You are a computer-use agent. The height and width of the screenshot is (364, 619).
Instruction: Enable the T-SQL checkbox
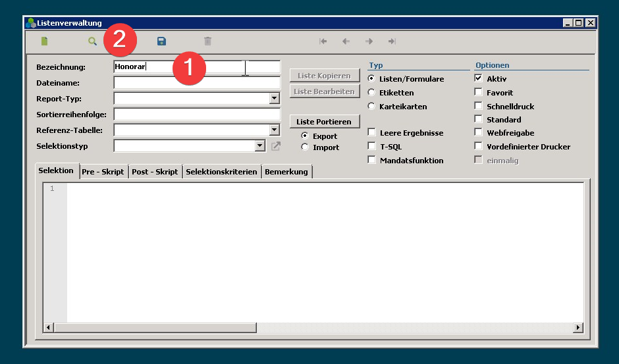(371, 146)
